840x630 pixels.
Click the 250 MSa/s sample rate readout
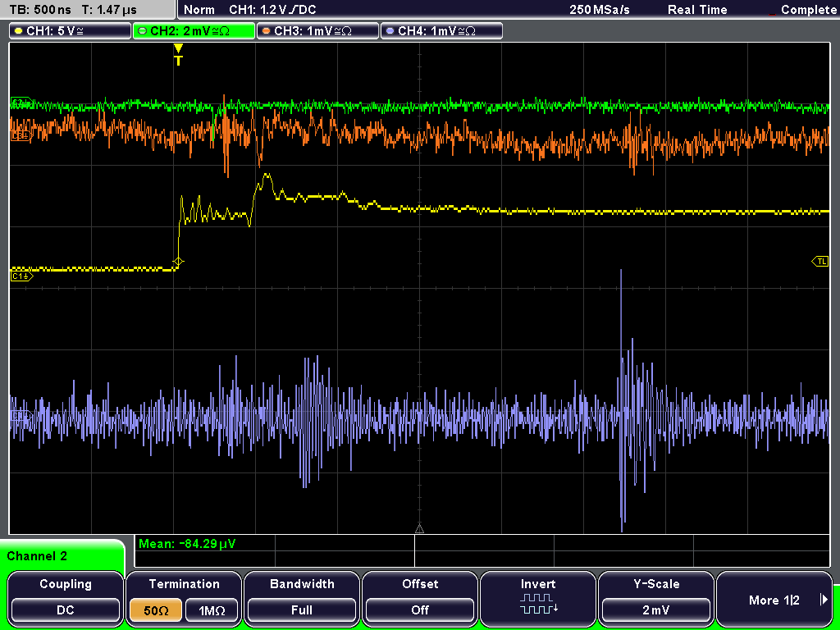click(x=600, y=10)
